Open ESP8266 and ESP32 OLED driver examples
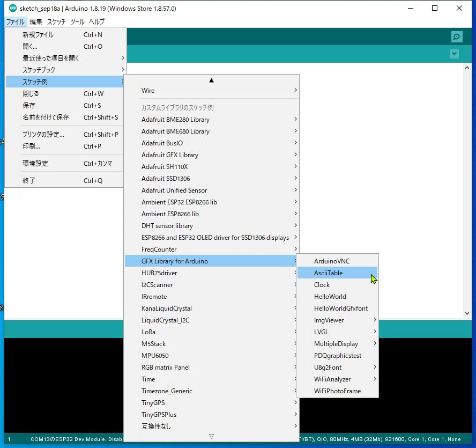 (212, 238)
